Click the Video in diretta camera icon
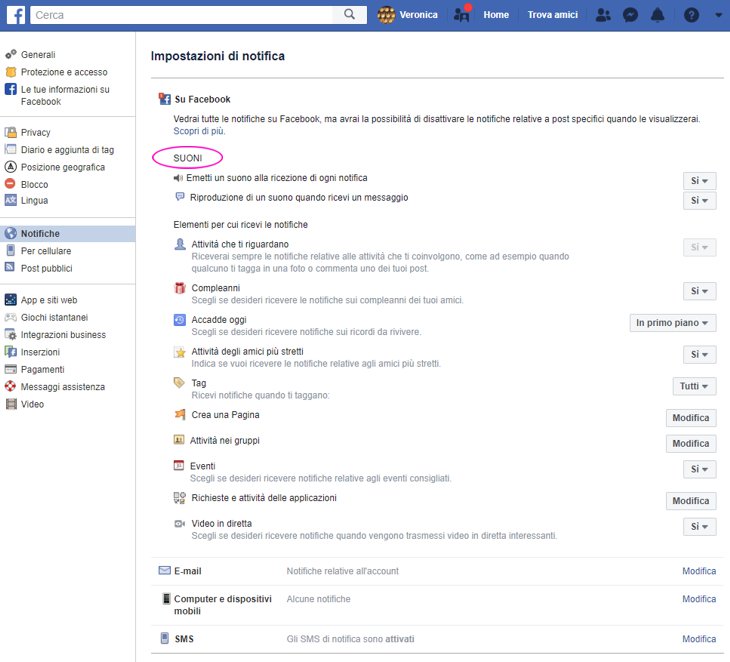Viewport: 730px width, 662px height. (180, 524)
